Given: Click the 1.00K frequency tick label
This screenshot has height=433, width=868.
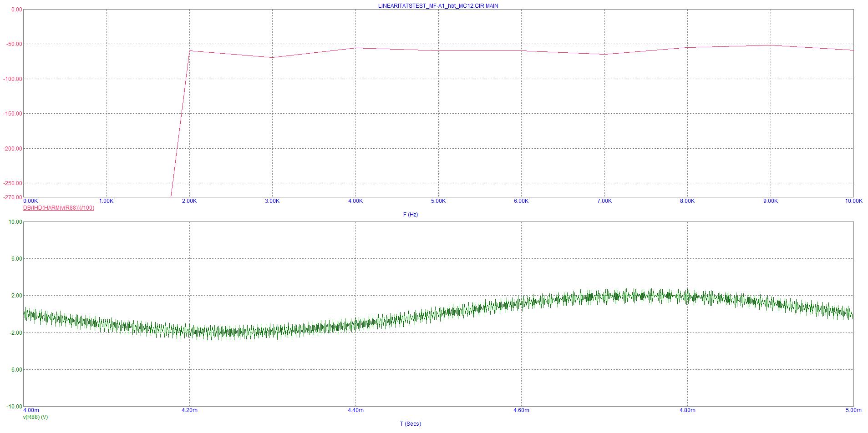Looking at the screenshot, I should 106,201.
